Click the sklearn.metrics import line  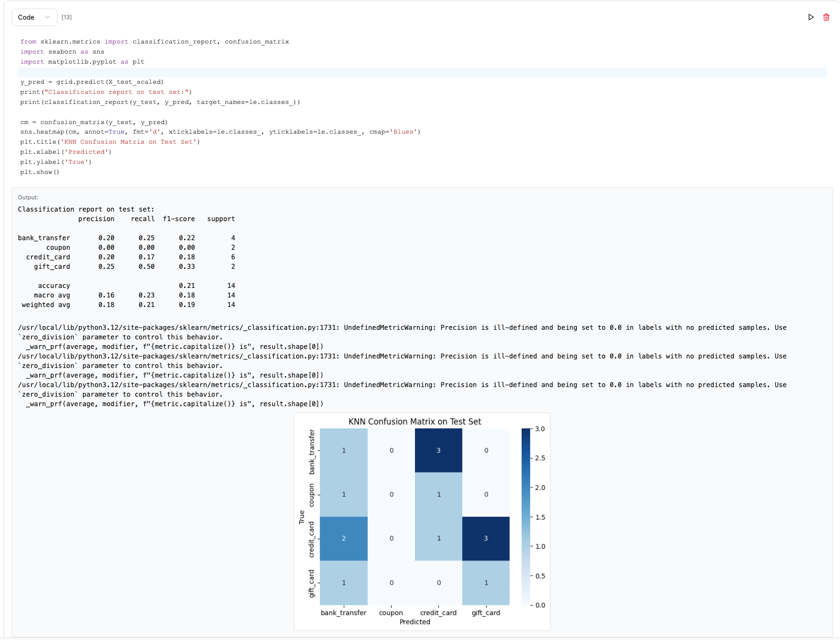tap(154, 42)
